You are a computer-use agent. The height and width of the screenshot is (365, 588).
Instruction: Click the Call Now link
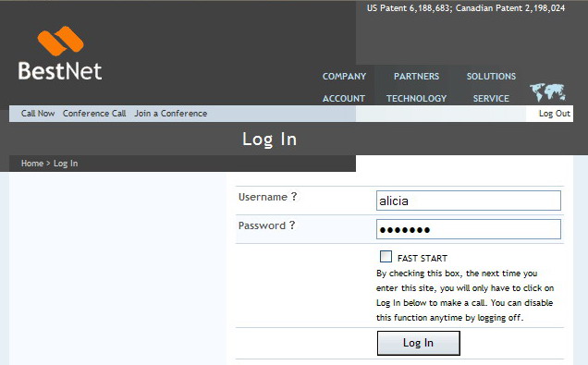(x=38, y=113)
